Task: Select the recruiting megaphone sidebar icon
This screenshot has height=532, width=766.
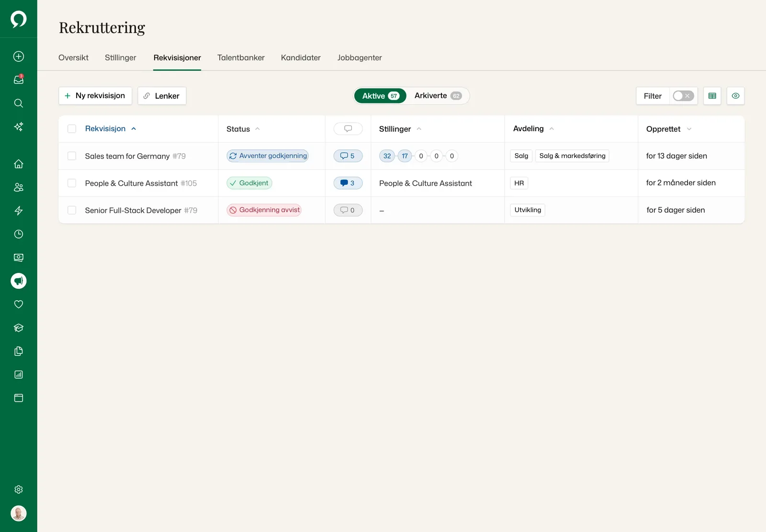Action: point(19,281)
